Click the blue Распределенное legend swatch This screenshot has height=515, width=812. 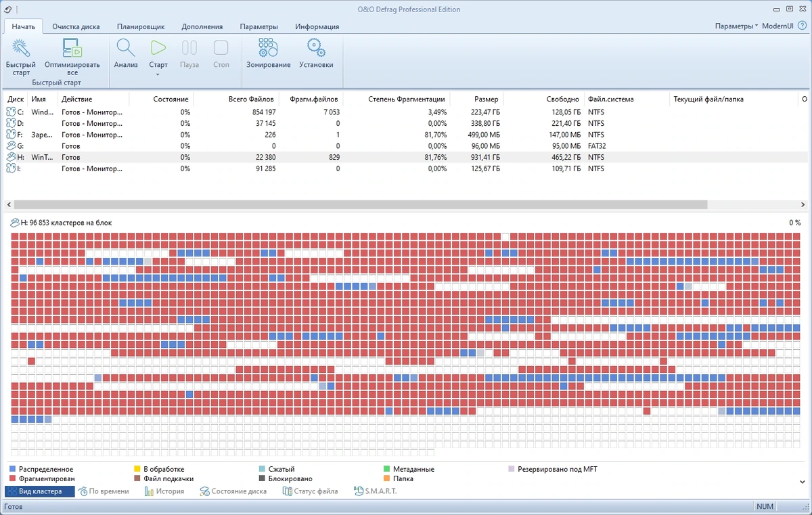click(x=13, y=469)
